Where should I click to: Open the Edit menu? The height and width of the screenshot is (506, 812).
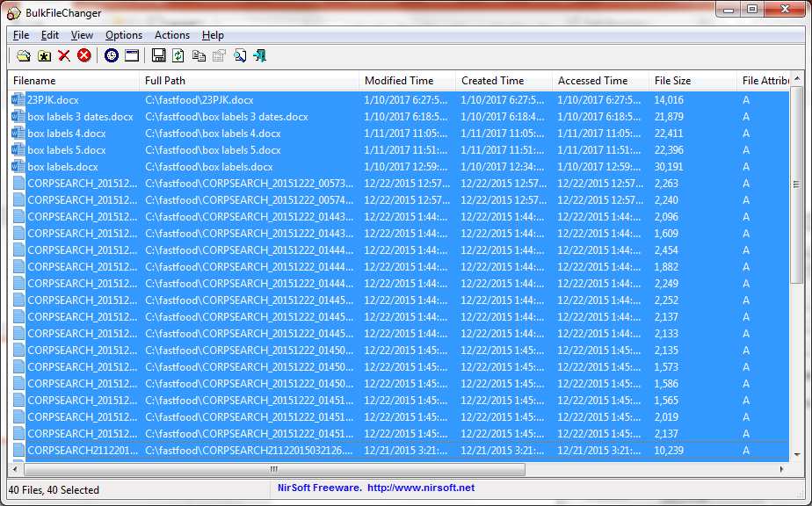[x=50, y=35]
